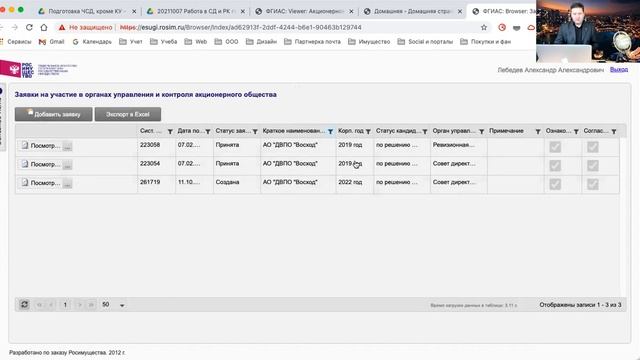Filter the Примечание column
Image resolution: width=640 pixels, height=360 pixels.
click(x=538, y=131)
